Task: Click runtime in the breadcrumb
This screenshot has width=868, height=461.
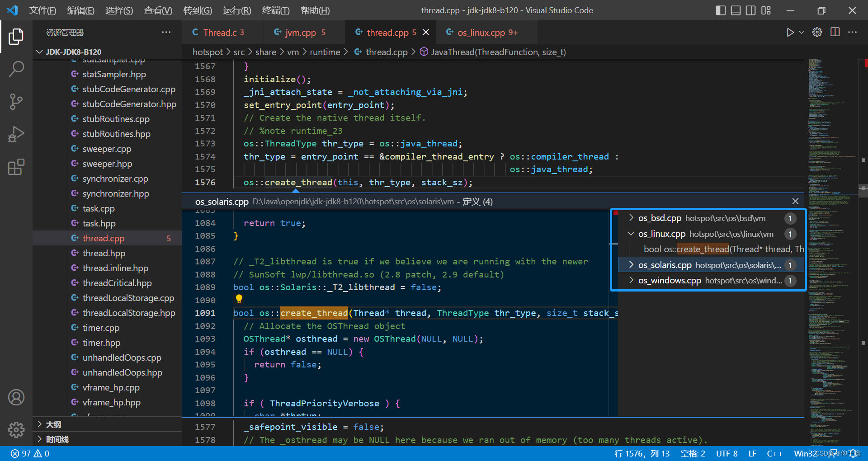Action: click(325, 52)
